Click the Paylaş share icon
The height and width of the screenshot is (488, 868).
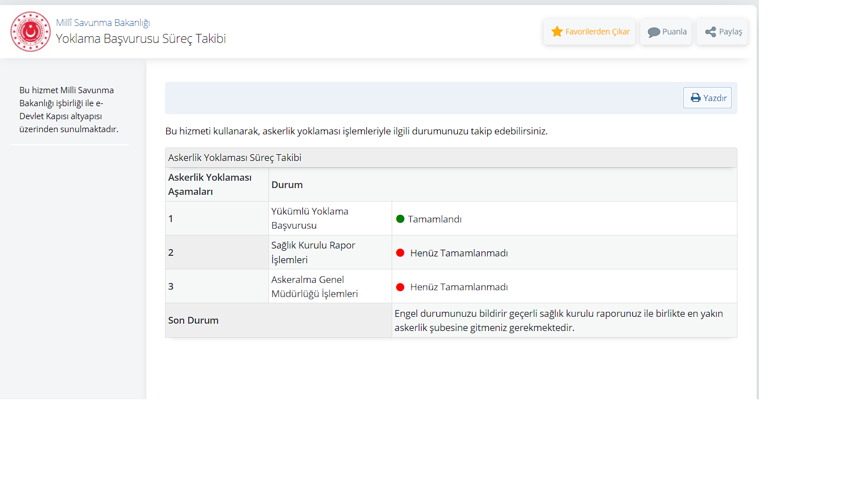coord(710,32)
